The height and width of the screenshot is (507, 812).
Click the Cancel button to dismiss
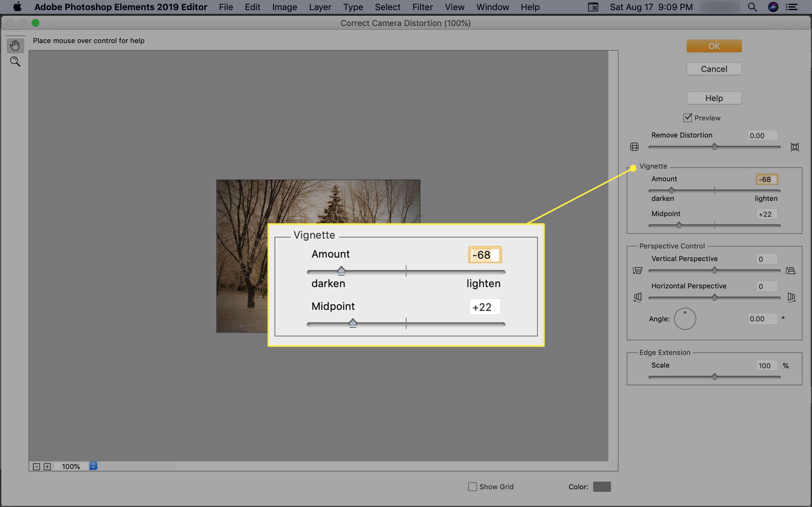point(714,69)
